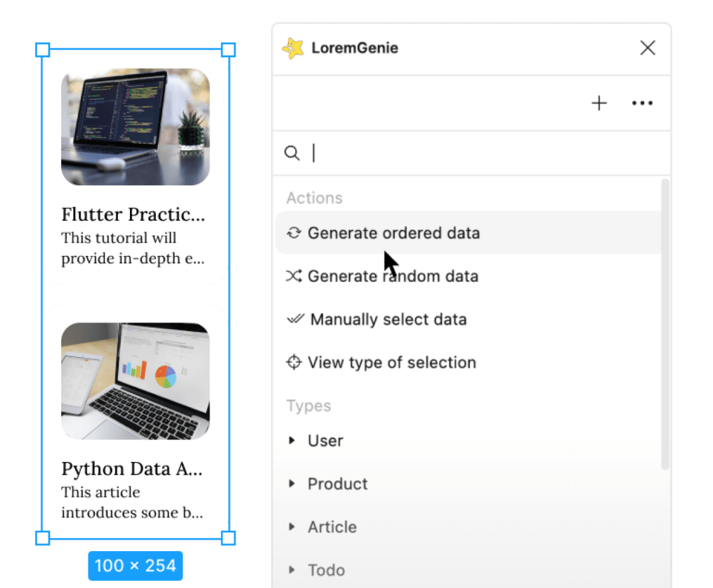
Task: Expand the Product type arrow
Action: [292, 484]
